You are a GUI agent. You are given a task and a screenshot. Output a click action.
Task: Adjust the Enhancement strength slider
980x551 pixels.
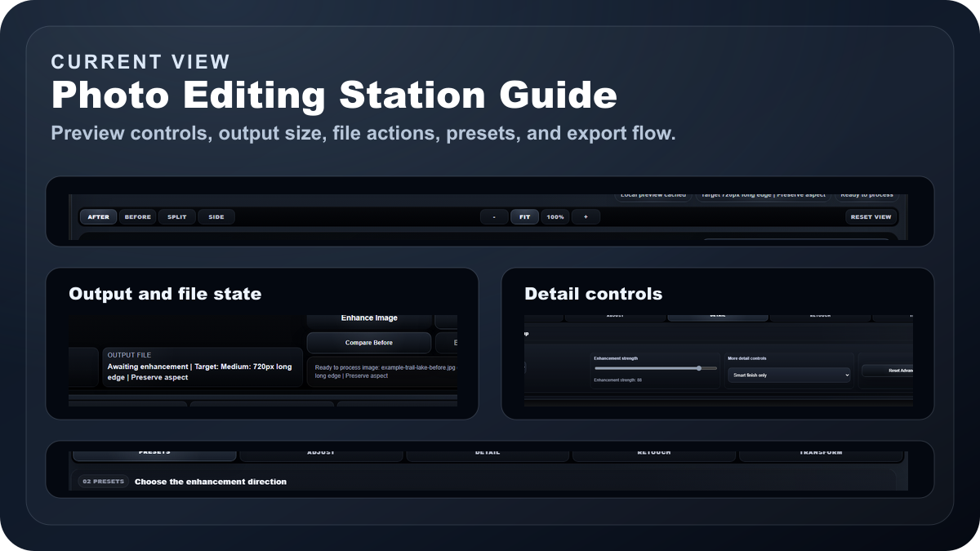656,368
